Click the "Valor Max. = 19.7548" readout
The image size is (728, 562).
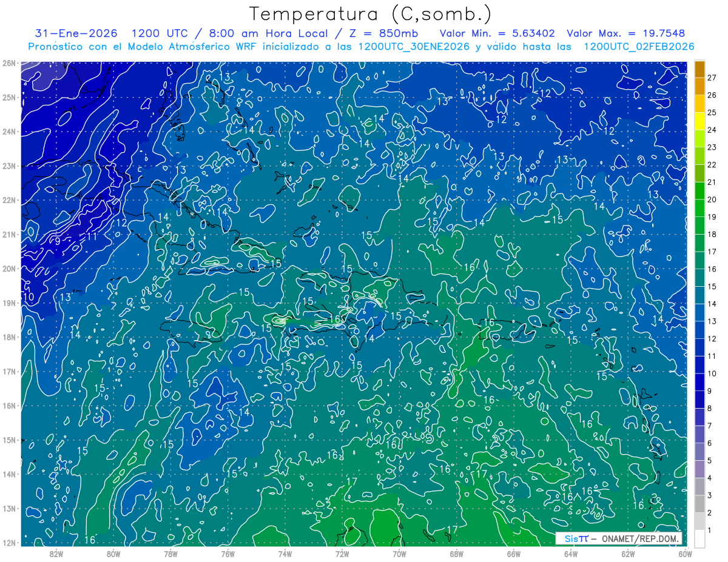pos(627,33)
